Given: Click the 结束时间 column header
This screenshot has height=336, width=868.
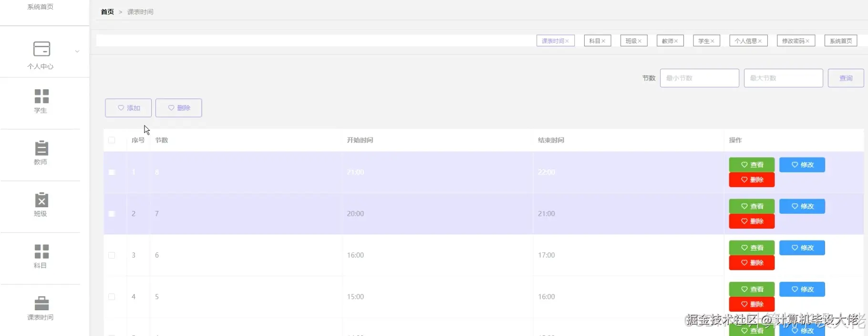Looking at the screenshot, I should [x=551, y=140].
